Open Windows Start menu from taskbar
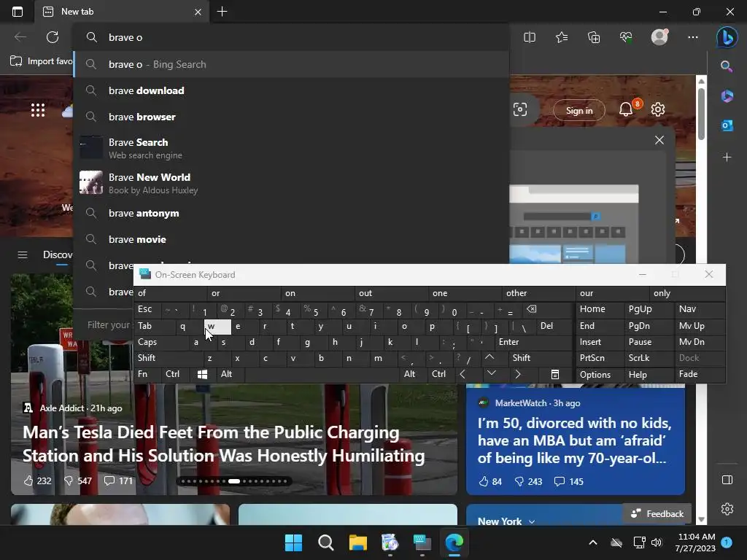747x560 pixels. coord(293,542)
